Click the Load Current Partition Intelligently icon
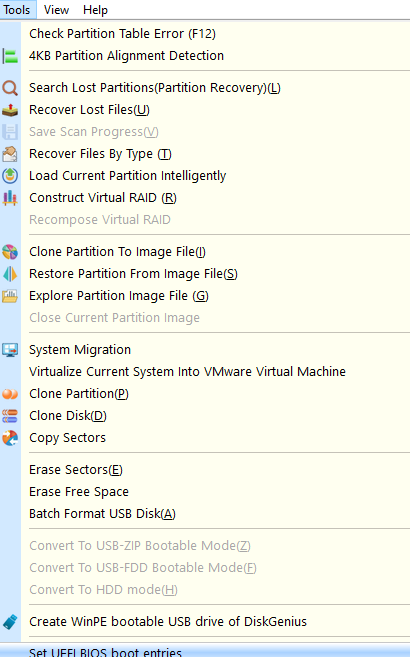This screenshot has height=657, width=410. pyautogui.click(x=10, y=176)
